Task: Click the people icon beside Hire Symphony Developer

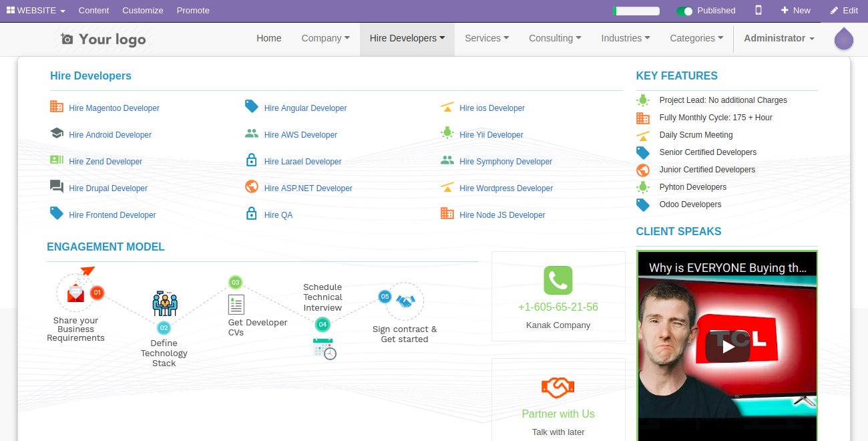Action: tap(447, 160)
